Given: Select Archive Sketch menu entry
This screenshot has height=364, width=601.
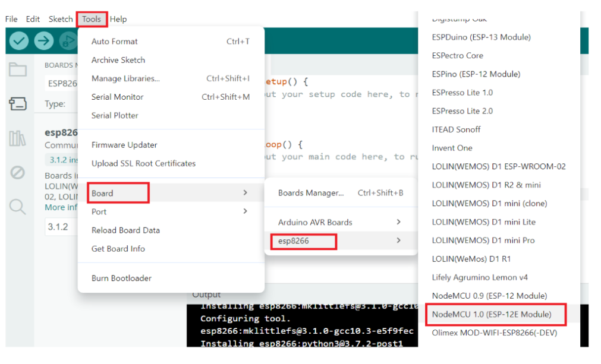Looking at the screenshot, I should pos(171,60).
